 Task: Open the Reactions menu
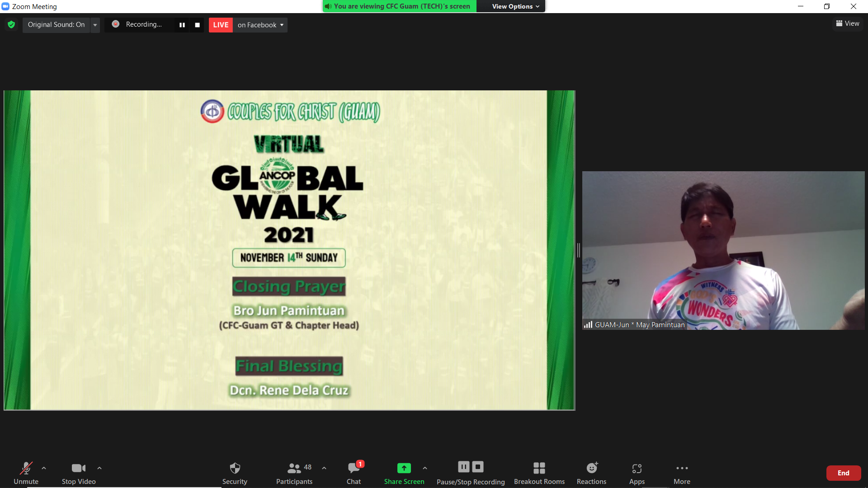[x=591, y=473]
